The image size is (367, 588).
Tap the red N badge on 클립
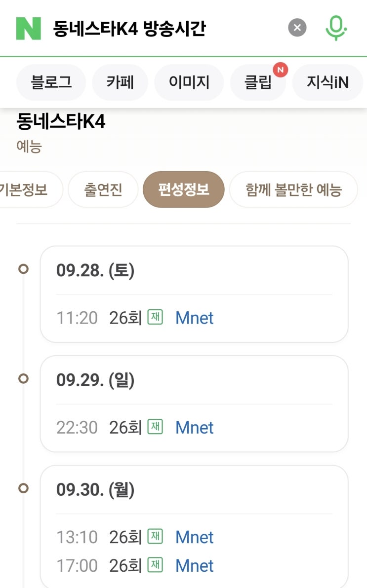click(280, 70)
